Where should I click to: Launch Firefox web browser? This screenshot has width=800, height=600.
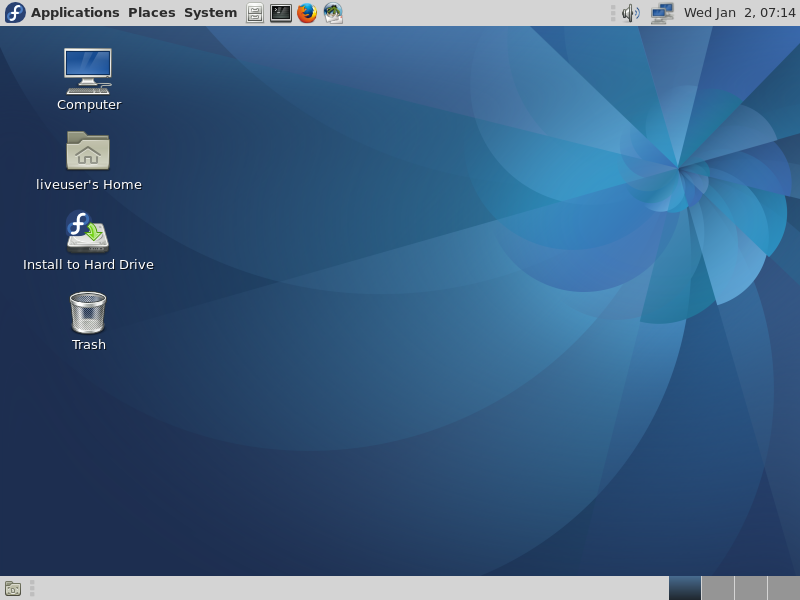pos(307,13)
